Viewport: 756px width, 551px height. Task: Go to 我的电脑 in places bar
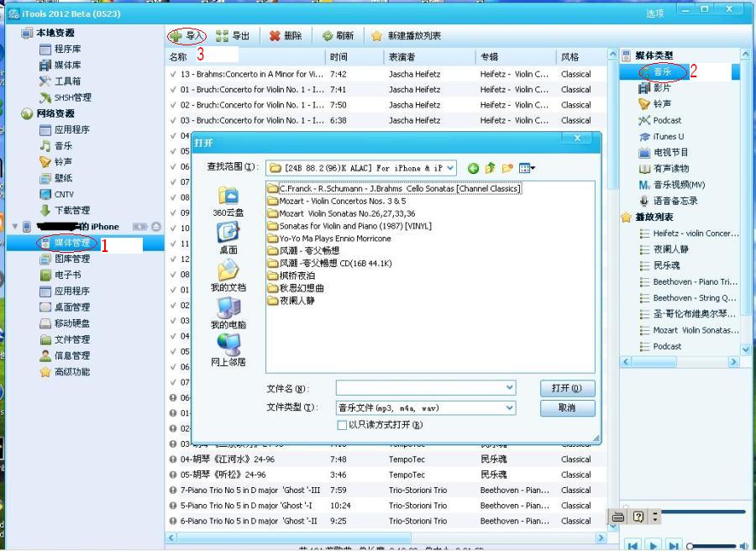point(228,312)
